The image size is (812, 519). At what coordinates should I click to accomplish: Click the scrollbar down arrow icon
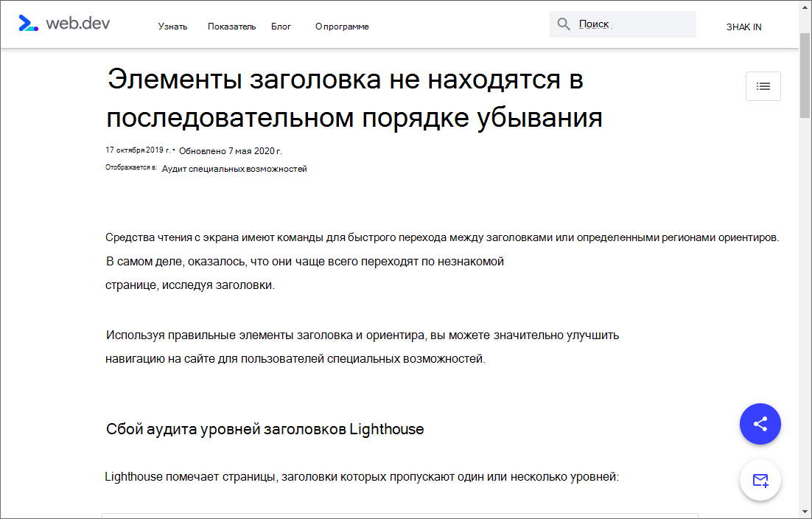[x=805, y=512]
